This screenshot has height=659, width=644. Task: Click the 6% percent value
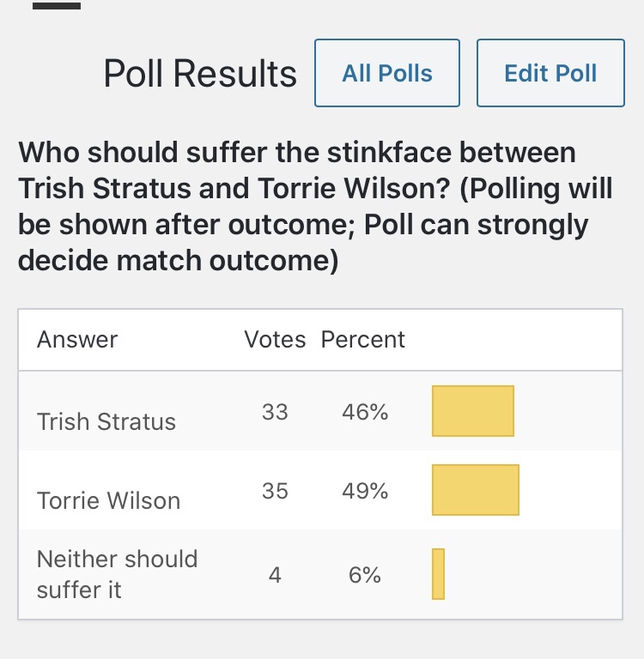(x=365, y=575)
